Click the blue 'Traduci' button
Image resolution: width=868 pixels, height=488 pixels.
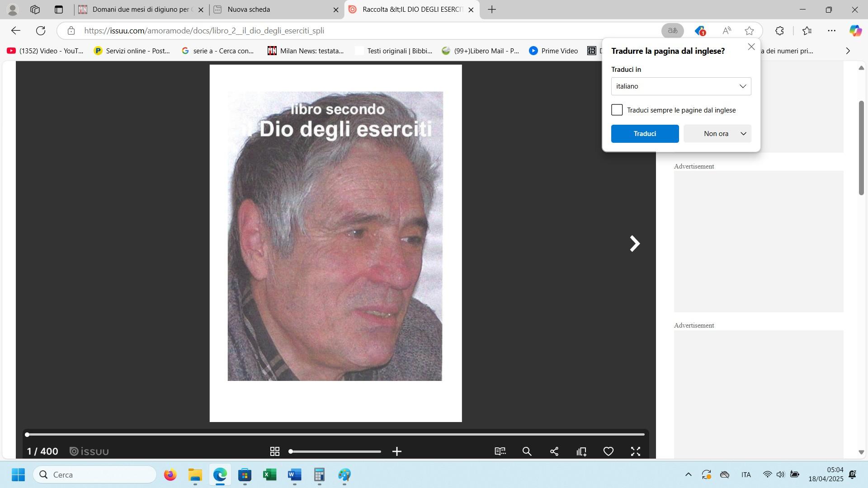tap(645, 134)
